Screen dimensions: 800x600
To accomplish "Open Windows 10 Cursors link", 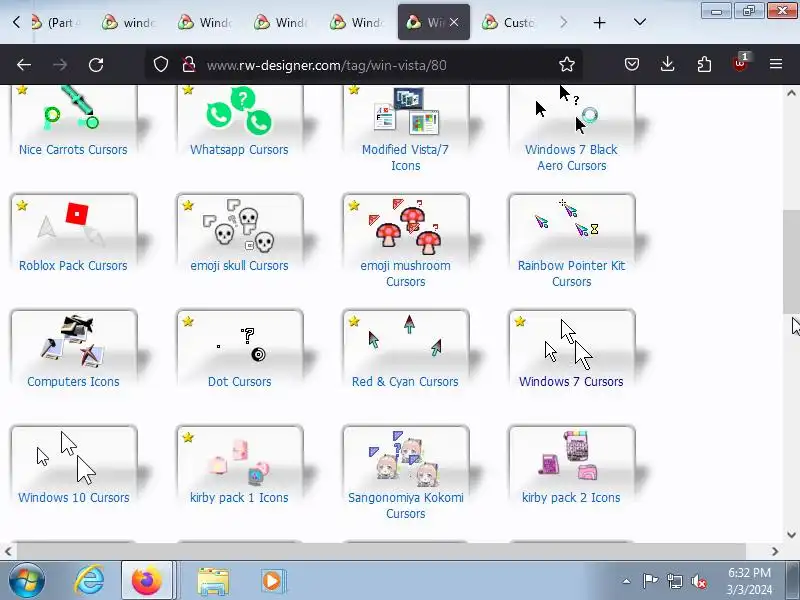I will [x=73, y=497].
